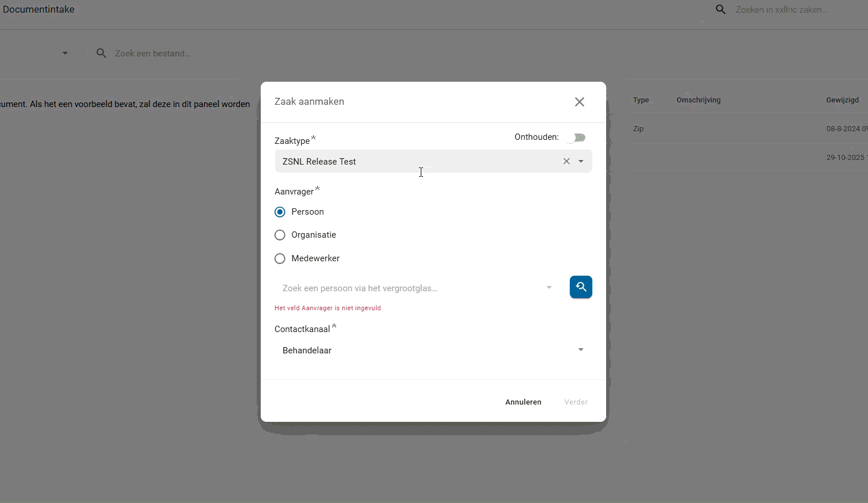Select the Medewerker radio option
Screen dimensions: 868x503
coord(280,259)
